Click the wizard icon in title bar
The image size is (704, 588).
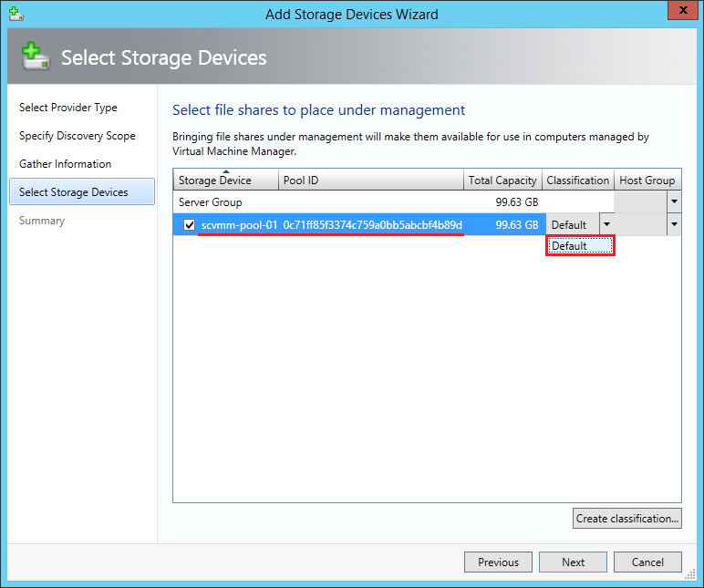click(14, 14)
